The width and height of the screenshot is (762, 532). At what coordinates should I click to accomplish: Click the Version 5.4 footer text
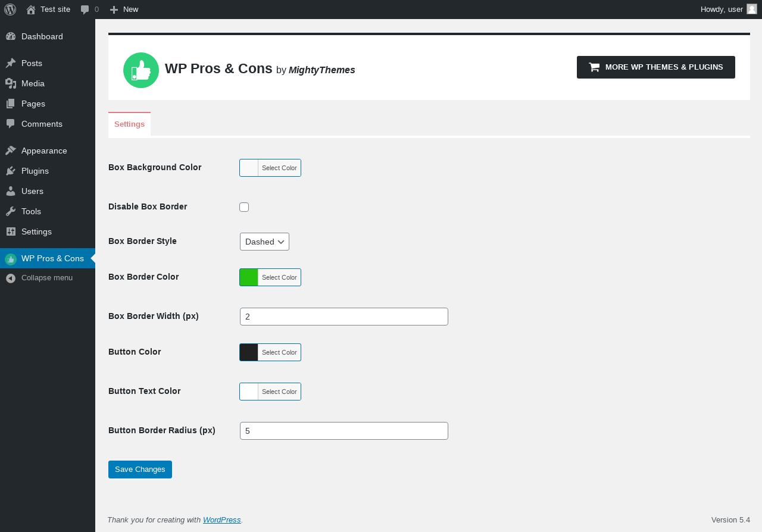click(730, 520)
